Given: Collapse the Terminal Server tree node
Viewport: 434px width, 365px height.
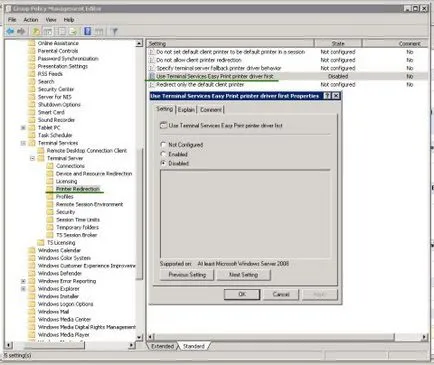Looking at the screenshot, I should coord(32,158).
